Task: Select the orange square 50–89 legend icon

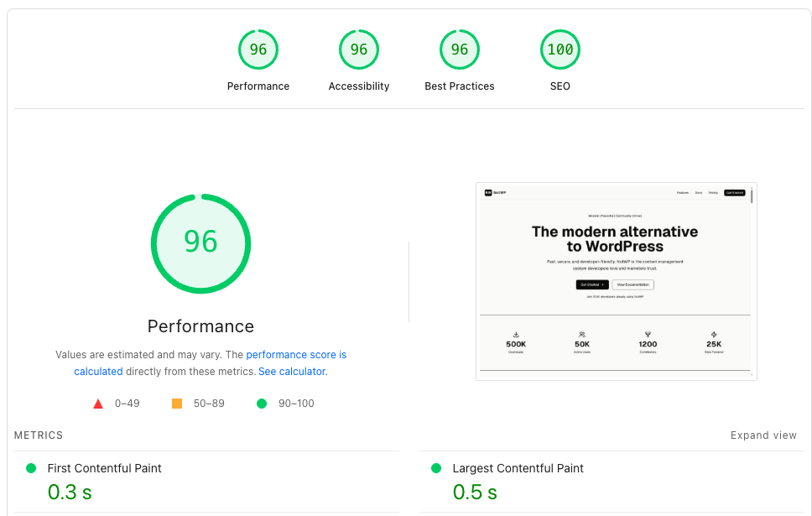Action: tap(176, 403)
